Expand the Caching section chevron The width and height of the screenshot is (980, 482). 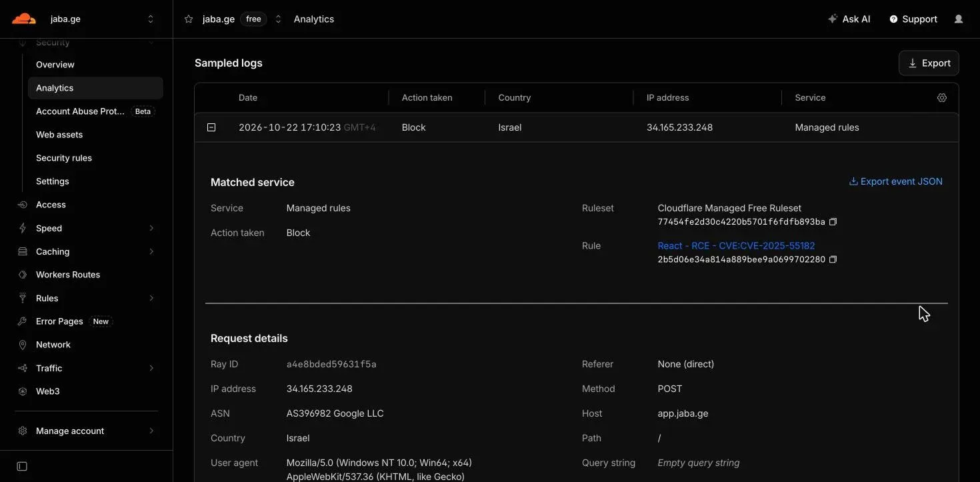[x=151, y=251]
